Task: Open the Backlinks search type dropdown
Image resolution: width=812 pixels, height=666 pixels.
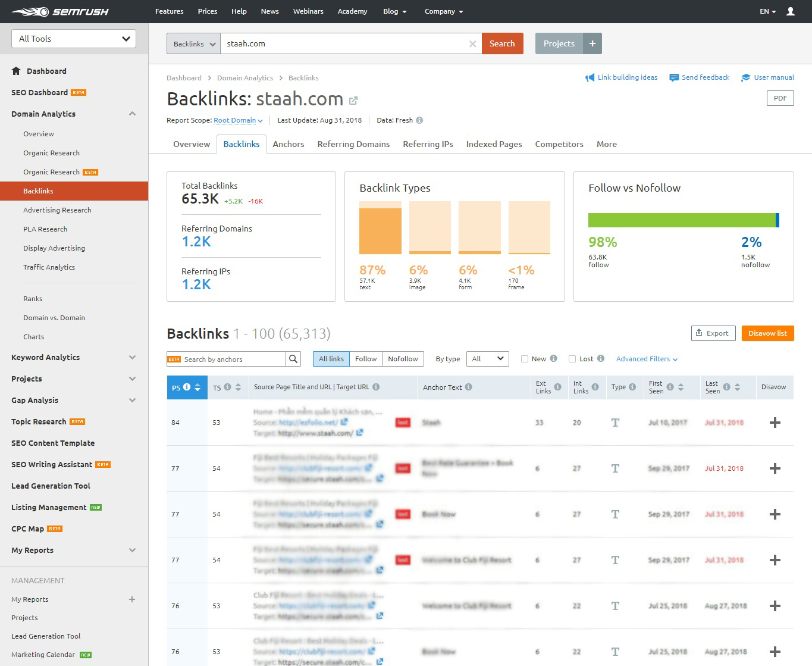Action: tap(193, 43)
